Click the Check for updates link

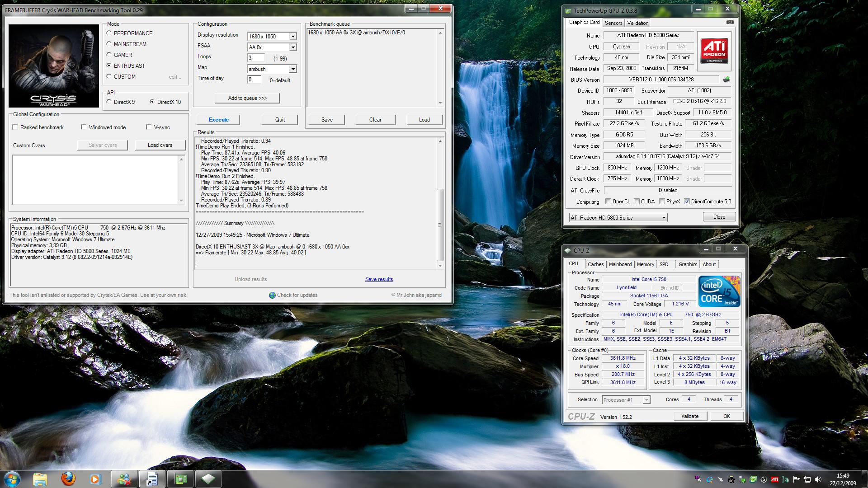pyautogui.click(x=297, y=295)
